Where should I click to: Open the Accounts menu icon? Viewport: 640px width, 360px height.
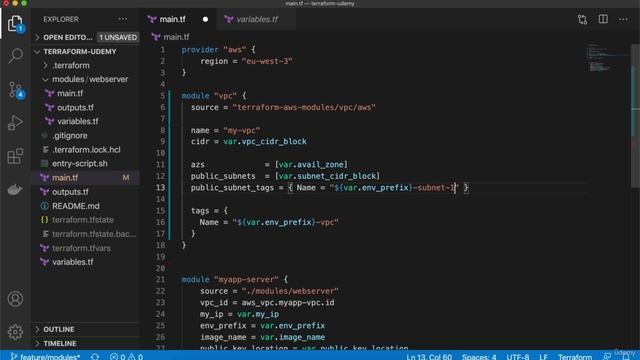[x=15, y=299]
